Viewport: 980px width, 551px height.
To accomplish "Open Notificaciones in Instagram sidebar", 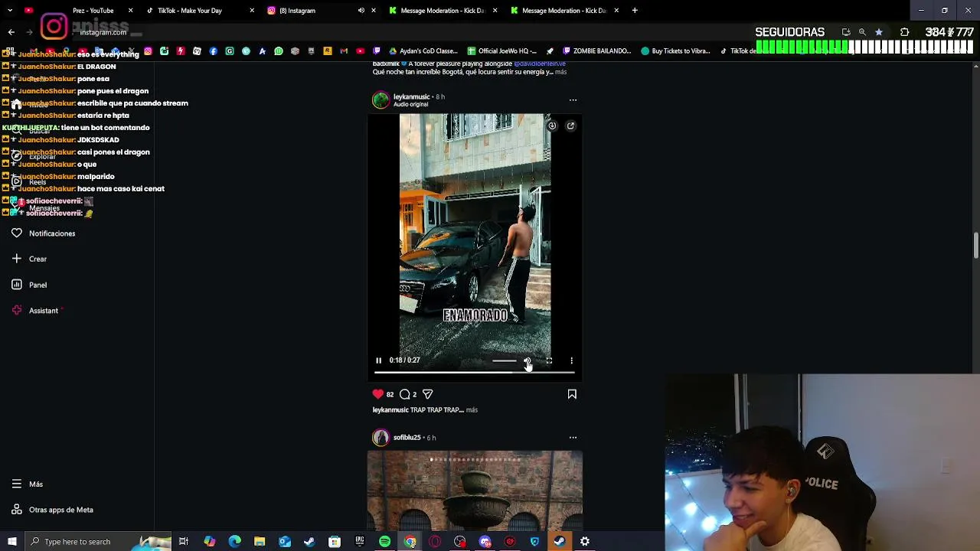I will (x=44, y=233).
